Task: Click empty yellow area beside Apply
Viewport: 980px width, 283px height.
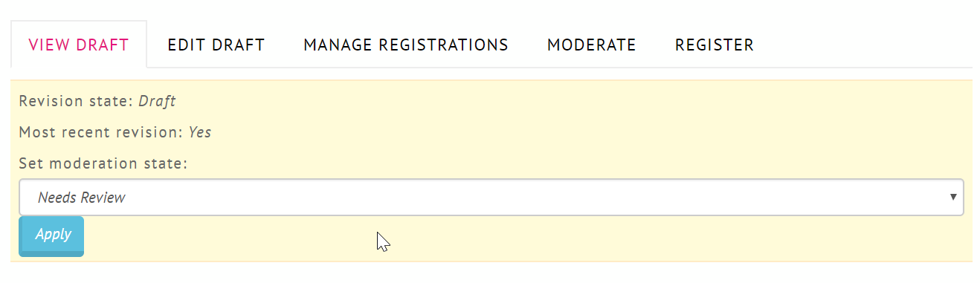Action: [x=520, y=238]
